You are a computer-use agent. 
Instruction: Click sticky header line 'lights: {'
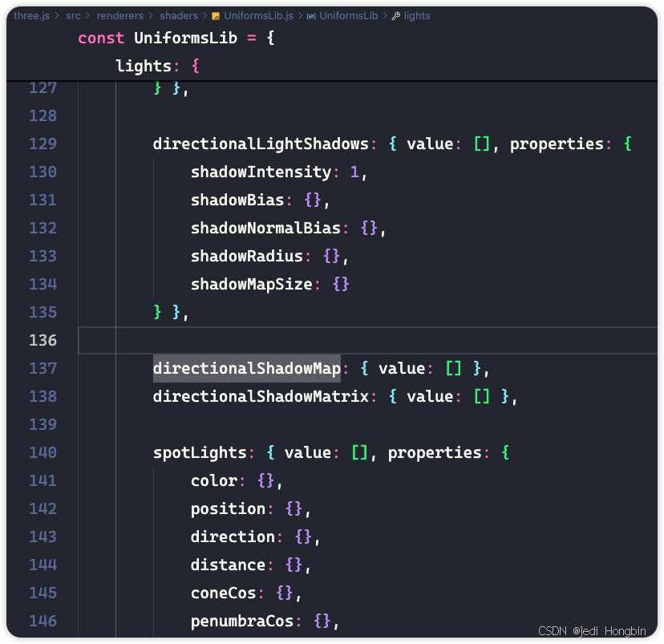click(157, 66)
